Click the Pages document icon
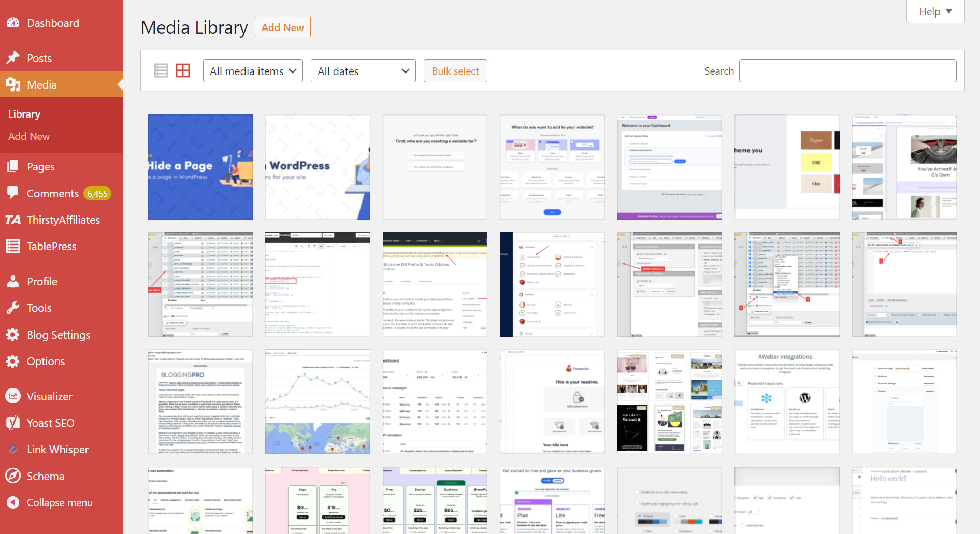 [x=13, y=166]
